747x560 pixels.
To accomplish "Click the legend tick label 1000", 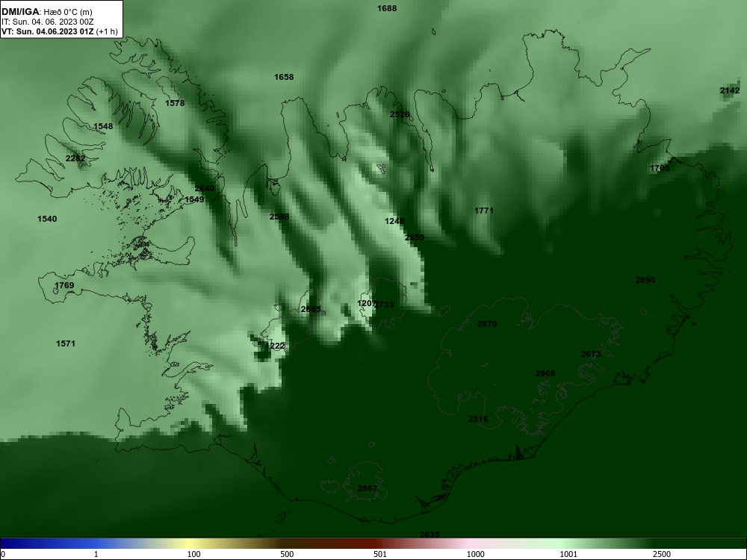I will point(475,554).
